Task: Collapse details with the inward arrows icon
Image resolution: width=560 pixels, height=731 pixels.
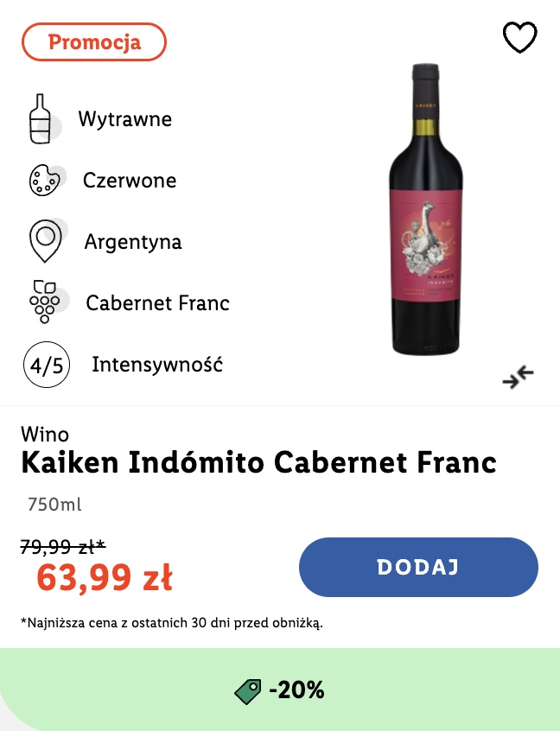Action: [518, 377]
